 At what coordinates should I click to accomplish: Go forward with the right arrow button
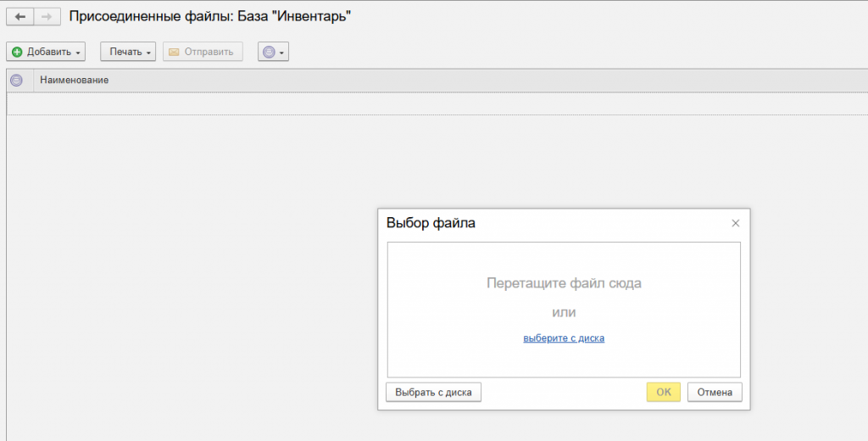click(47, 17)
